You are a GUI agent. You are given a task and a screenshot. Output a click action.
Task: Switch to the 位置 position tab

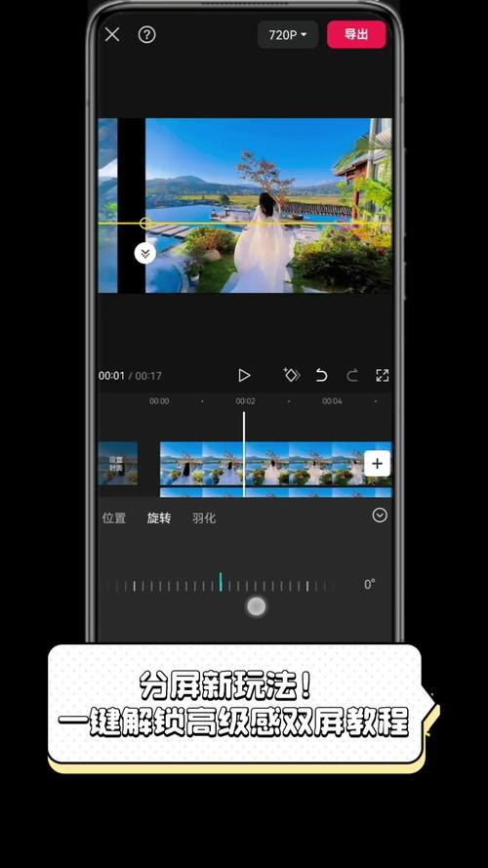(114, 517)
